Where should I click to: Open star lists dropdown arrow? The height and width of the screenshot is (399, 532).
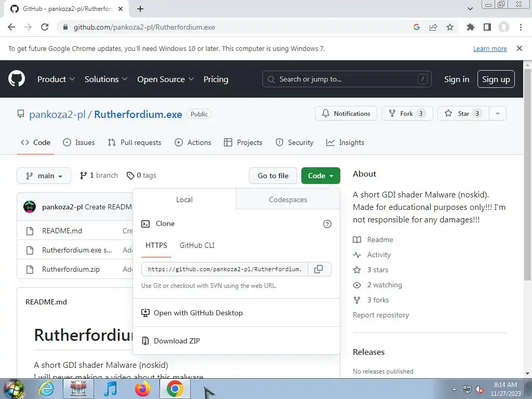coord(497,114)
